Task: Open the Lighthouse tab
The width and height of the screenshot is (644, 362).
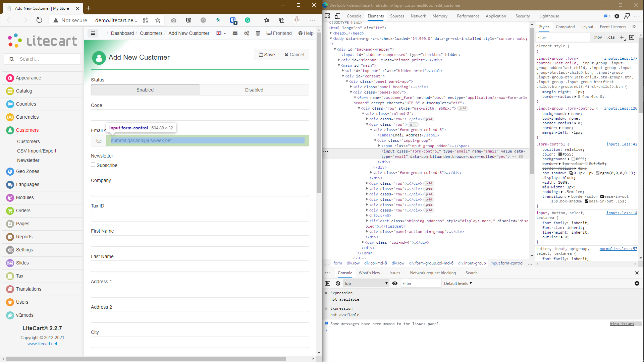Action: [549, 16]
